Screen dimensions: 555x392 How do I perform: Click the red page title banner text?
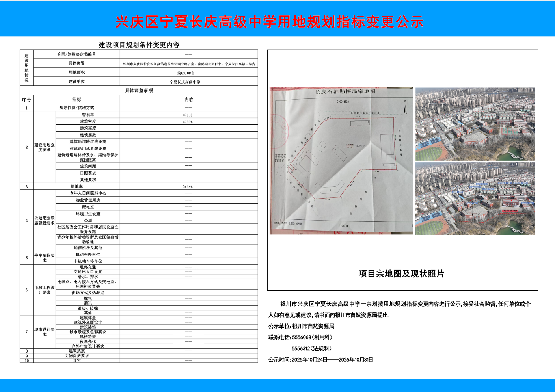pyautogui.click(x=270, y=22)
